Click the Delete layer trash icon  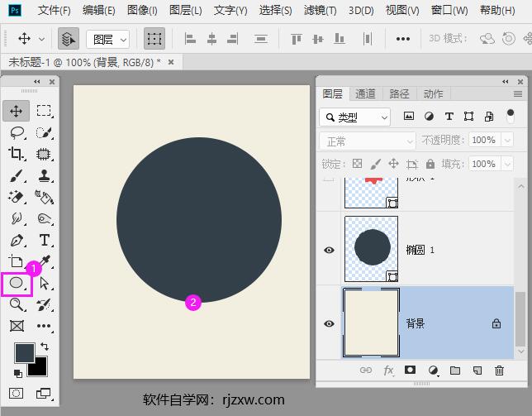[x=499, y=371]
